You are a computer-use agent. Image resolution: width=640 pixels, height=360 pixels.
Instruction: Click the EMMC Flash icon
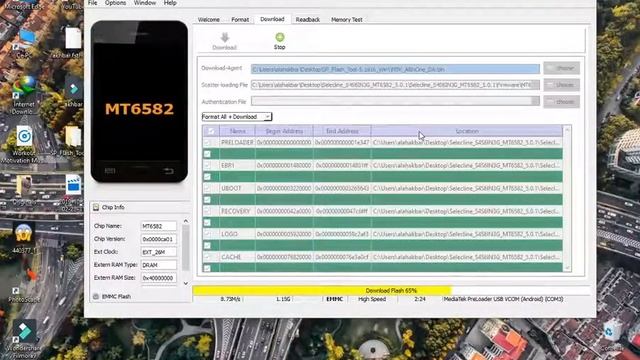click(96, 296)
